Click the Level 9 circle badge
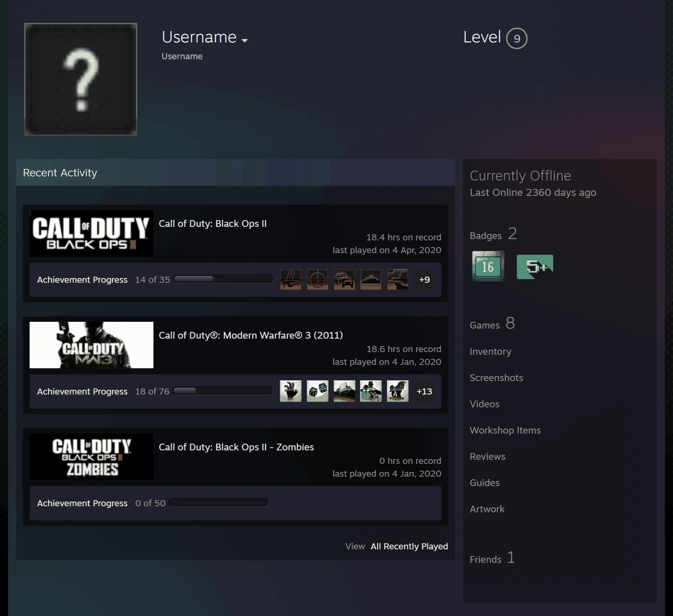The width and height of the screenshot is (673, 616). tap(516, 38)
